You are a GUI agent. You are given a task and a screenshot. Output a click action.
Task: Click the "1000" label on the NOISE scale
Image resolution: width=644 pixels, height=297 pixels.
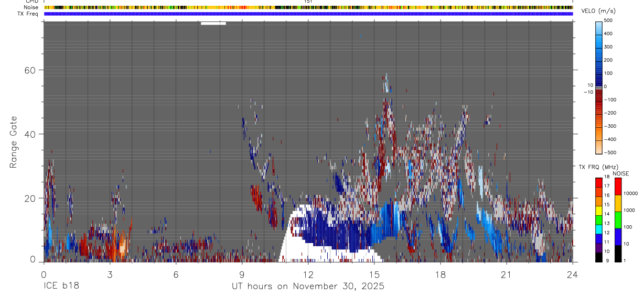(x=629, y=210)
